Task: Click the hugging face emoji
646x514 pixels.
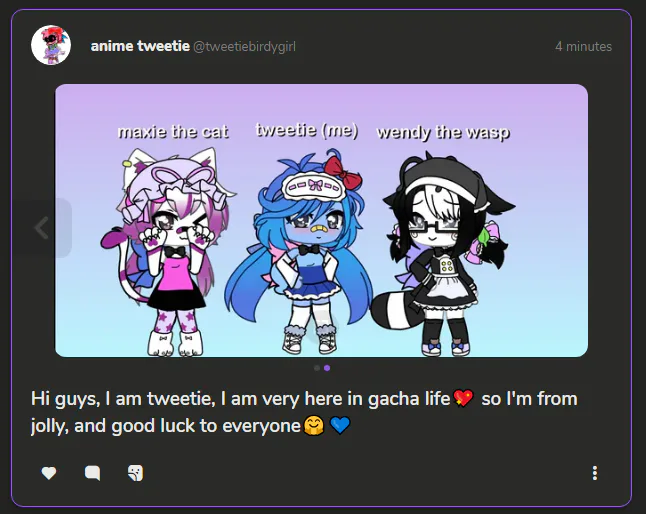Action: 314,425
